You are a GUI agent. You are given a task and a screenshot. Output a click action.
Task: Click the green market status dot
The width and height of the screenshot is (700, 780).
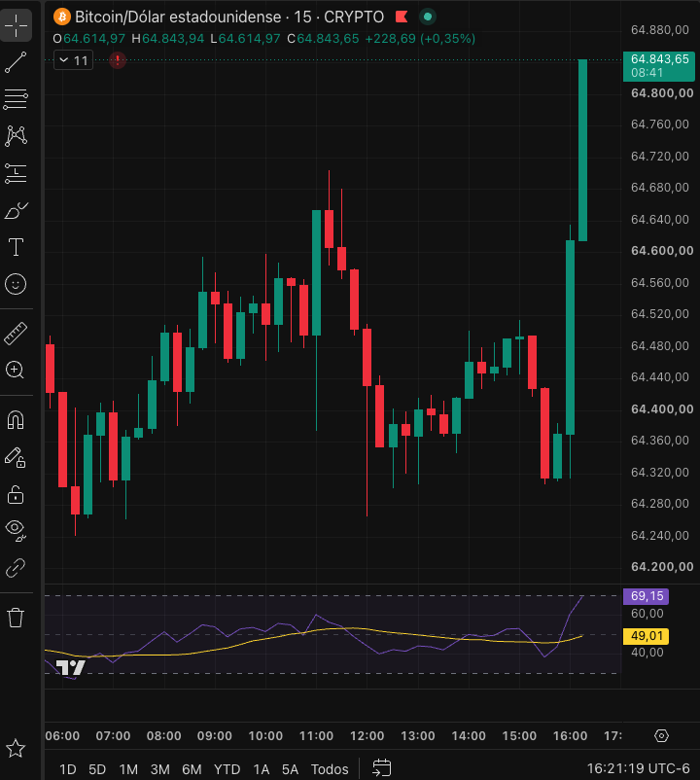(428, 17)
